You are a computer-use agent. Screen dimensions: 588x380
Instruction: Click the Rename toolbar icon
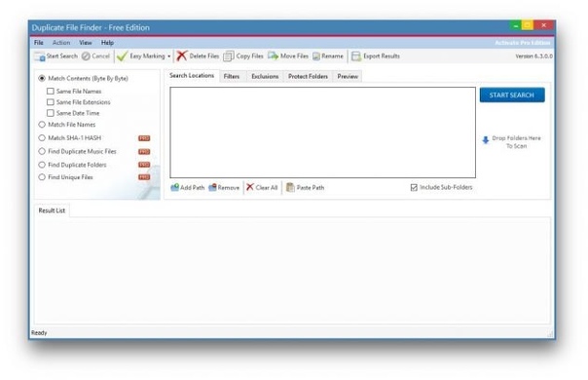tap(316, 57)
